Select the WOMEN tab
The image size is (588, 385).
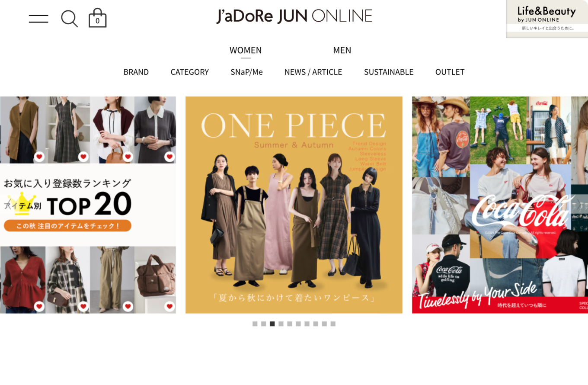(246, 50)
